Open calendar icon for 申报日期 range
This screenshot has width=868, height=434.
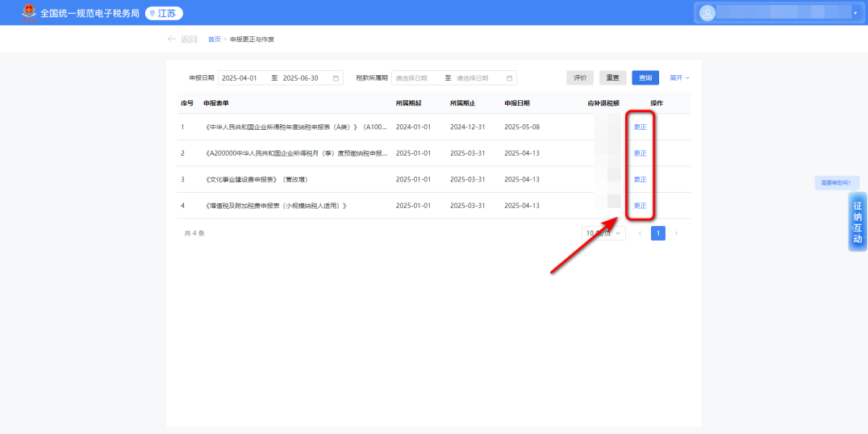coord(336,78)
